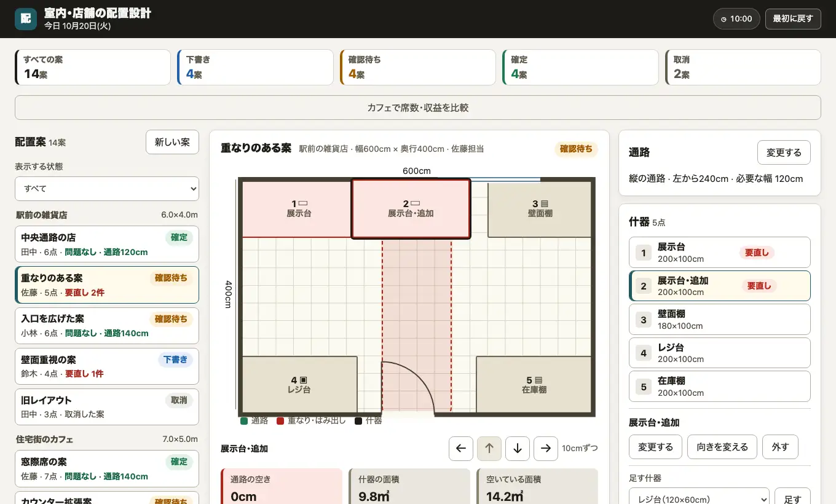Image resolution: width=836 pixels, height=504 pixels.
Task: Select the 下書き 4案 status card
Action: (255, 67)
